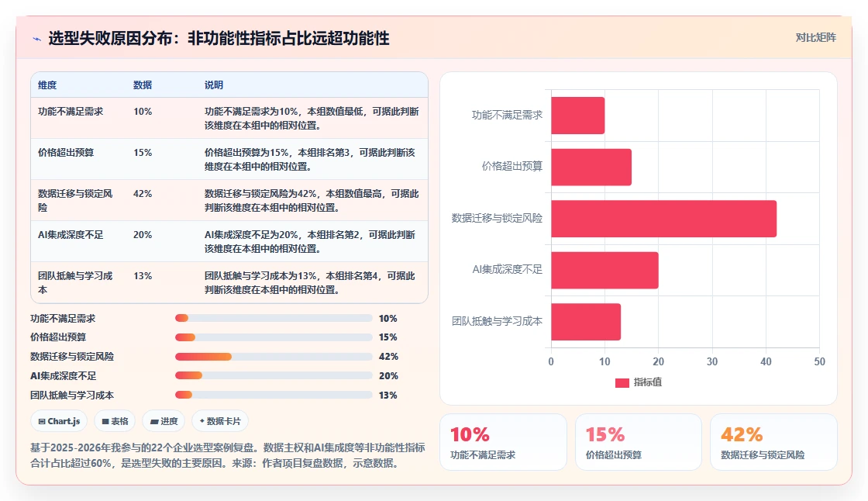Screen dimensions: 868x501
Task: Click 功能不满足需求 in table first column
Action: click(71, 112)
